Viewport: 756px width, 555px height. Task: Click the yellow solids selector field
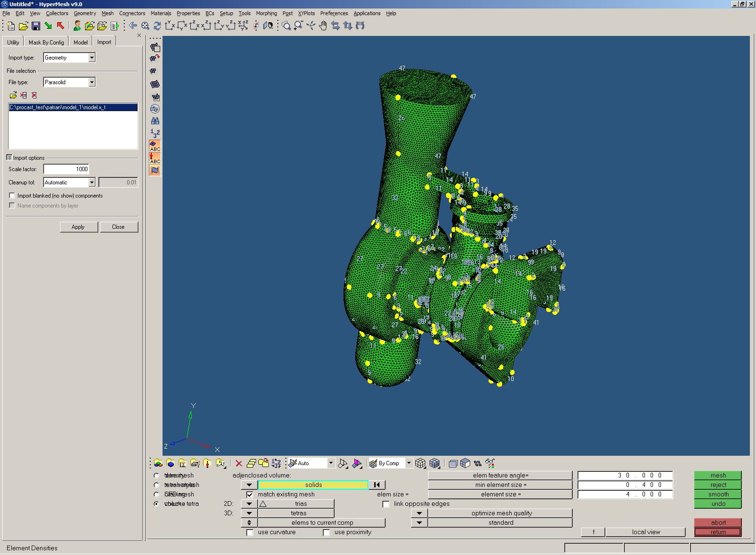(313, 485)
